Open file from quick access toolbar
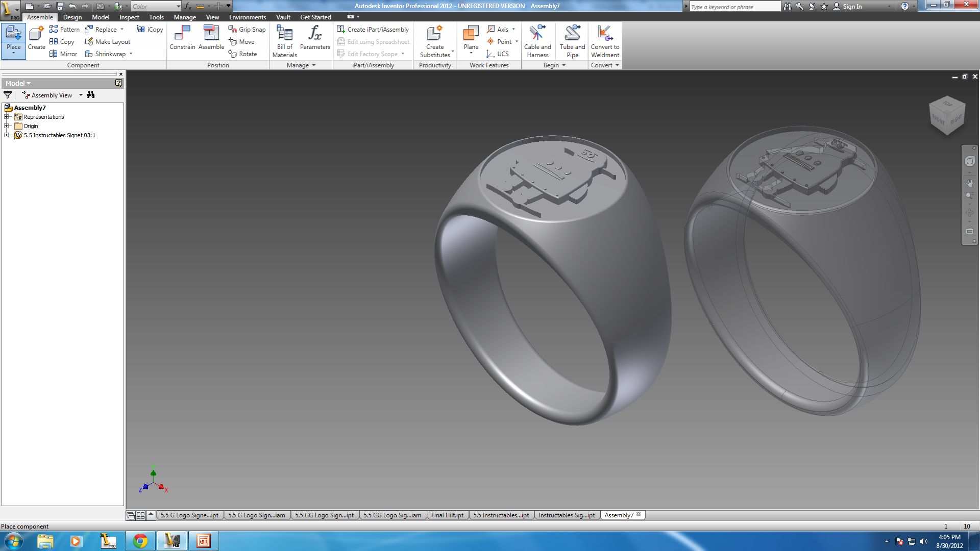This screenshot has height=551, width=980. (x=47, y=6)
